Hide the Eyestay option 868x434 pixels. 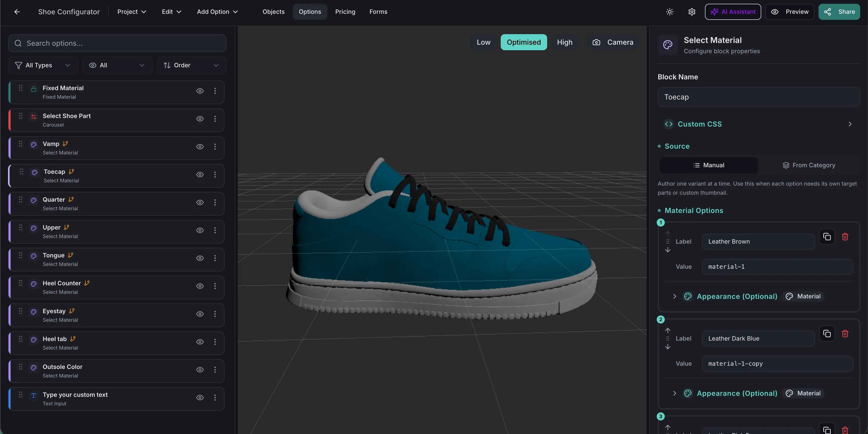(x=200, y=314)
